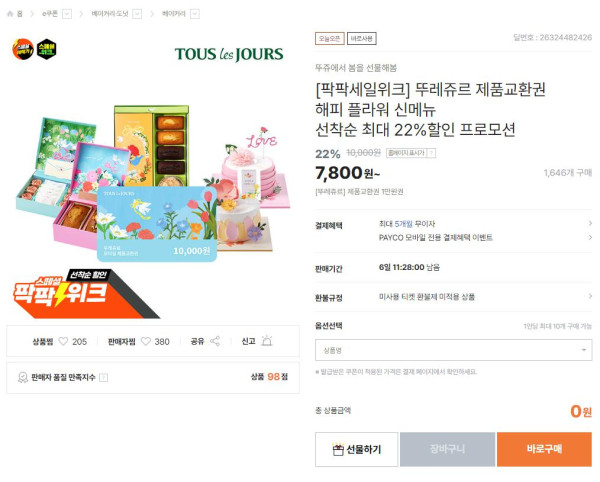
Task: Expand the e쿠폰 breadcrumb dropdown
Action: click(x=67, y=14)
